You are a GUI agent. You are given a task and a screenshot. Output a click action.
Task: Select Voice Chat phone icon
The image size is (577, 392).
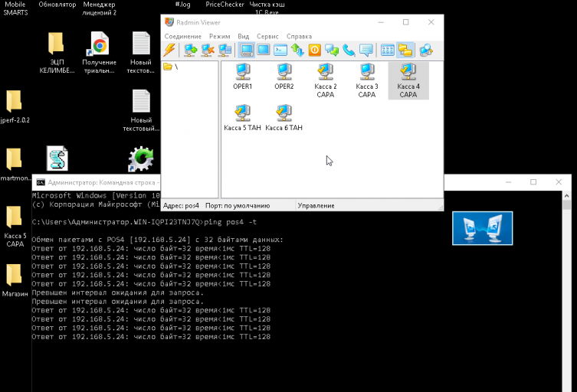[x=349, y=50]
